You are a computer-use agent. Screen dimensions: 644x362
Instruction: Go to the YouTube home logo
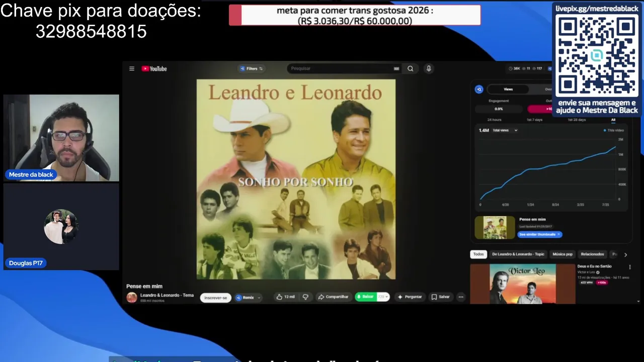(154, 69)
